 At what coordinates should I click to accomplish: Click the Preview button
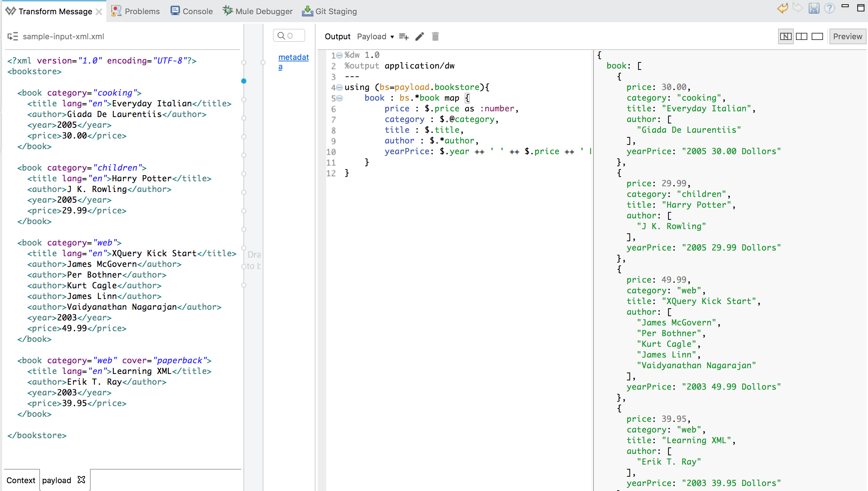pos(847,36)
